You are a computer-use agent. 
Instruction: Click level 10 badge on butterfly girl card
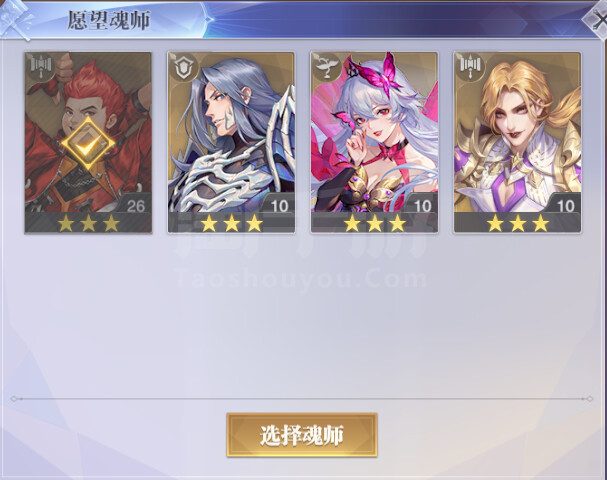coord(422,206)
